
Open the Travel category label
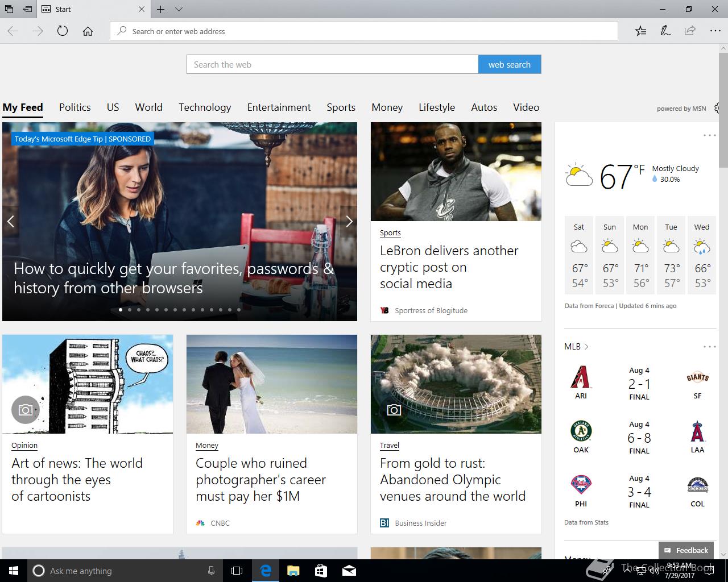(390, 446)
